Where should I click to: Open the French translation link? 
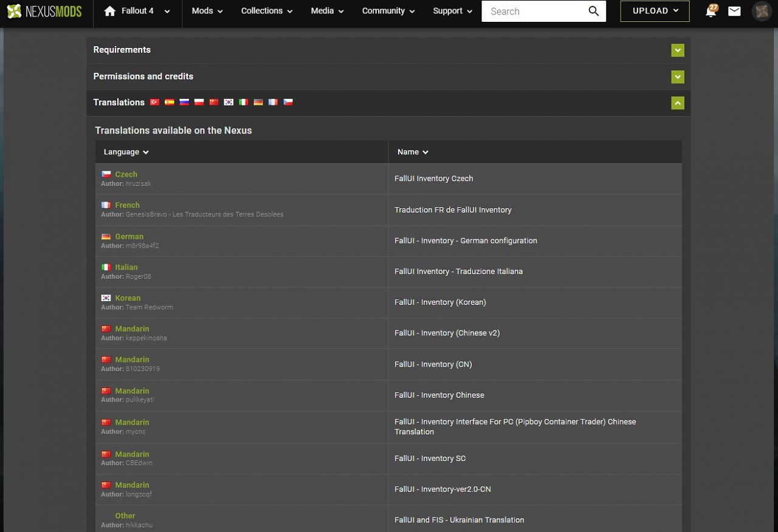127,205
